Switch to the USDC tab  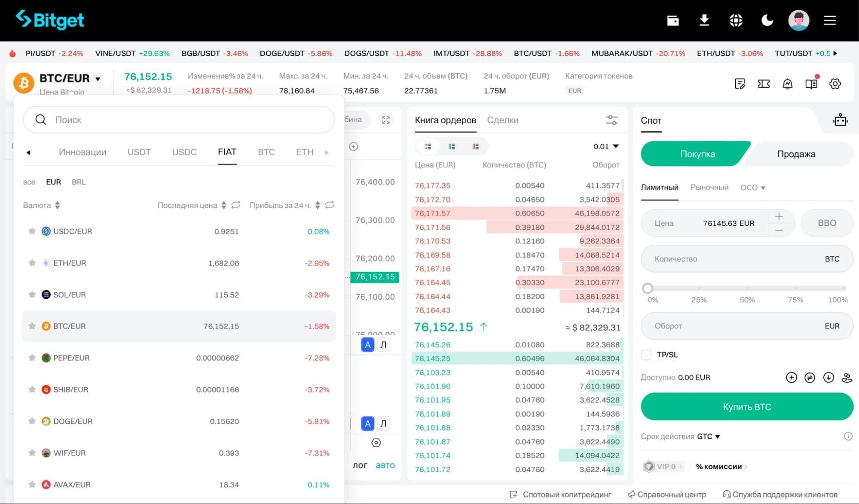pyautogui.click(x=184, y=152)
